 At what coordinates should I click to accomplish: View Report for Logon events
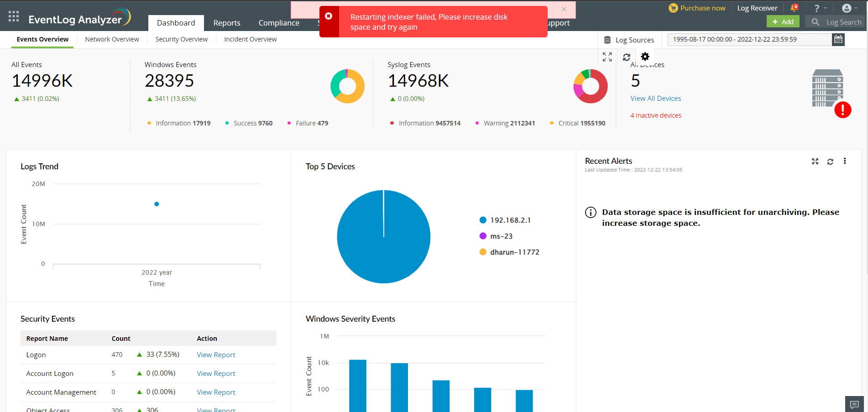pyautogui.click(x=216, y=355)
